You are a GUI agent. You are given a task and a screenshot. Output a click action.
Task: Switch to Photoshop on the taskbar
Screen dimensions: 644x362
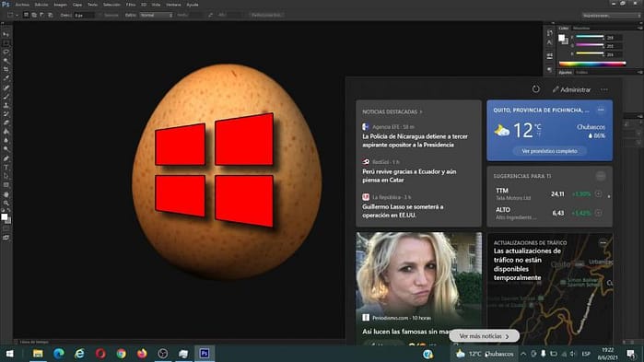205,354
